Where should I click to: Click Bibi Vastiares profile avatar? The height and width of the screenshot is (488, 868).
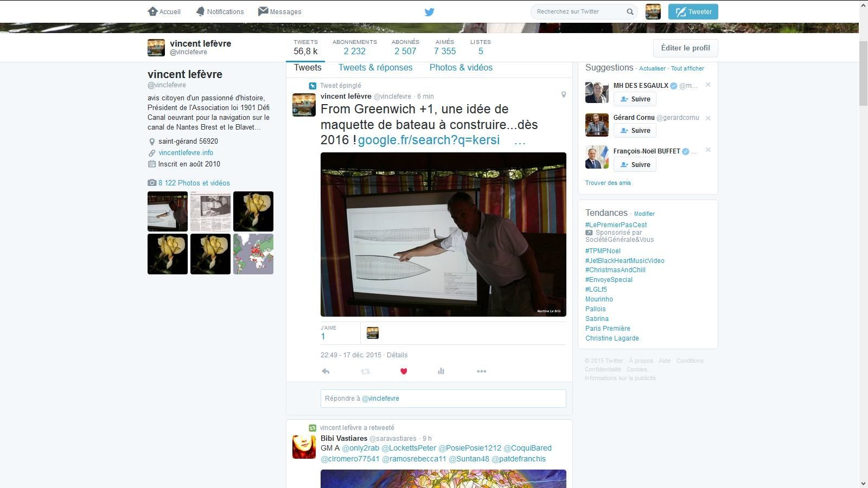(304, 447)
